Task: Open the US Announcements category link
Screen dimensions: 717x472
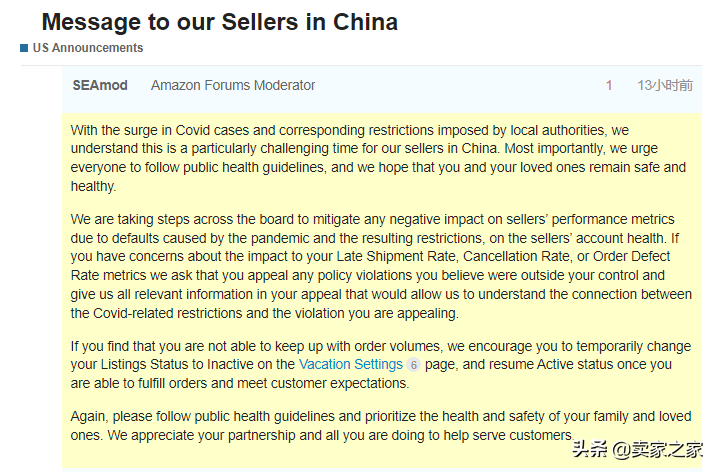Action: point(88,48)
